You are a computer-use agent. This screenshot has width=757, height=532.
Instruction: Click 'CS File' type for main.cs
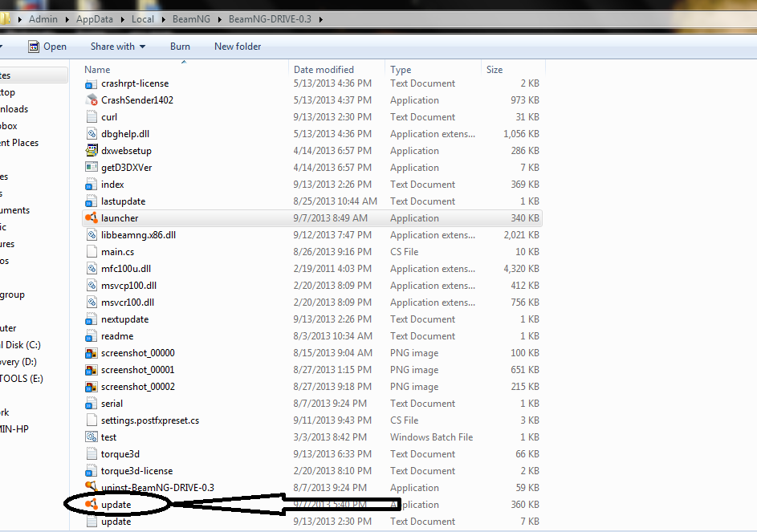coord(404,252)
